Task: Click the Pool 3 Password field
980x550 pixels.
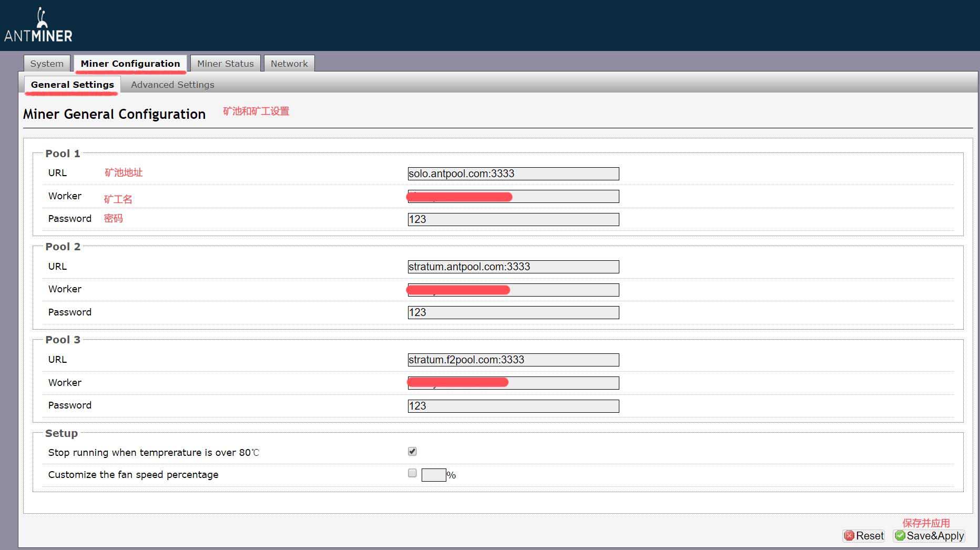Action: click(x=513, y=405)
